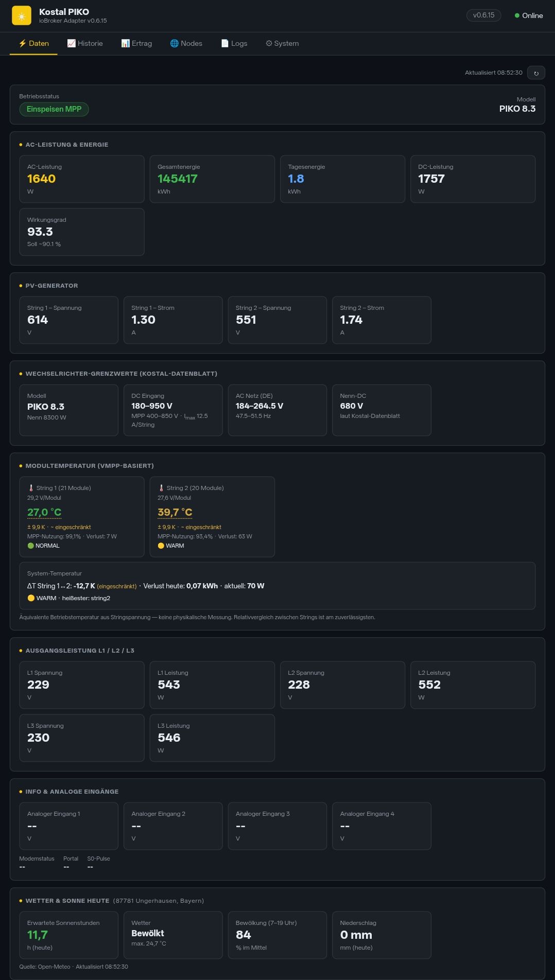Click the 39,7 °C temperature value
Image resolution: width=555 pixels, height=980 pixels.
click(175, 512)
